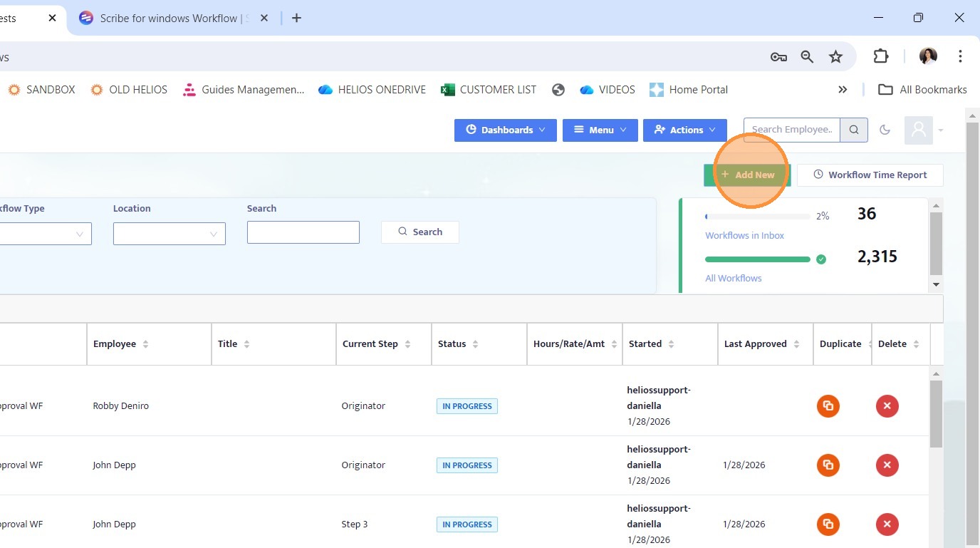Click the IN PROGRESS badge for Robby Deniro
This screenshot has height=548, width=980.
[467, 406]
